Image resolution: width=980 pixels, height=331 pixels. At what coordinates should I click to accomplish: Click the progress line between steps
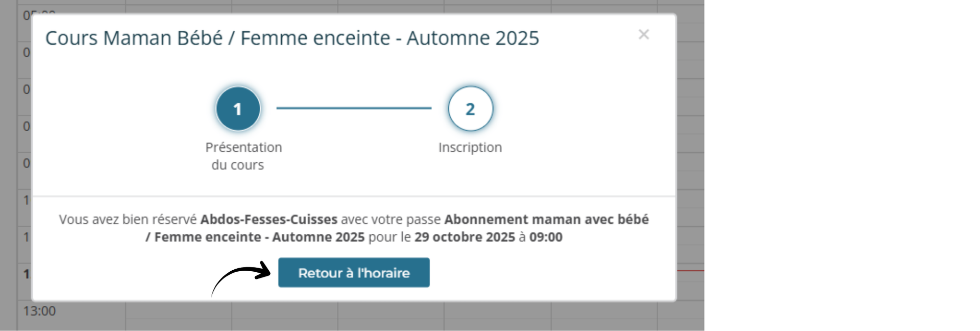tap(354, 108)
